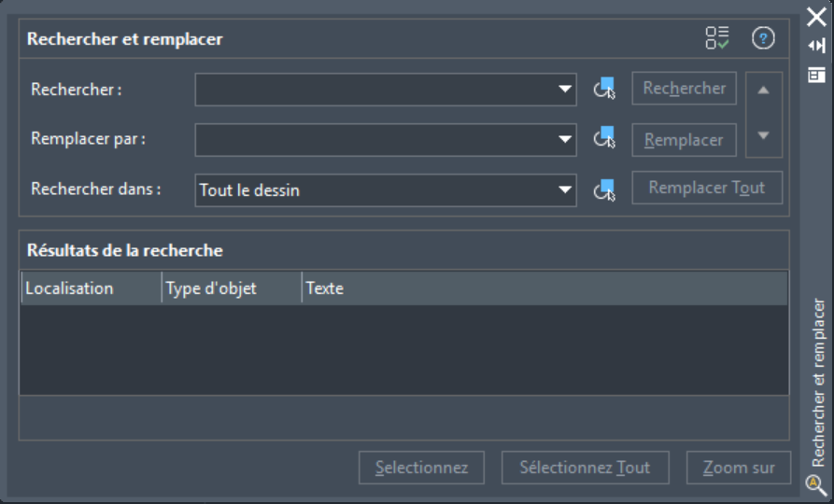The height and width of the screenshot is (504, 834).
Task: Click select objects icon beside Rechercher dans
Action: 605,190
